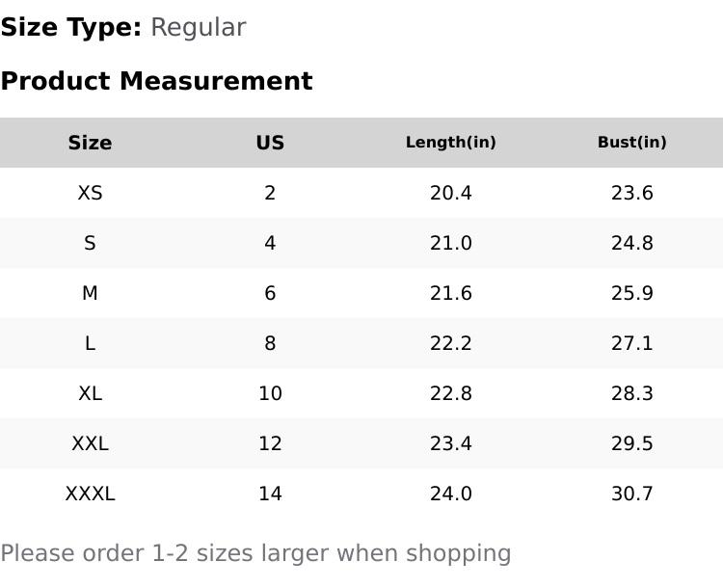Screen dimensions: 723x588
Task: Click the Size Type label
Action: (70, 27)
